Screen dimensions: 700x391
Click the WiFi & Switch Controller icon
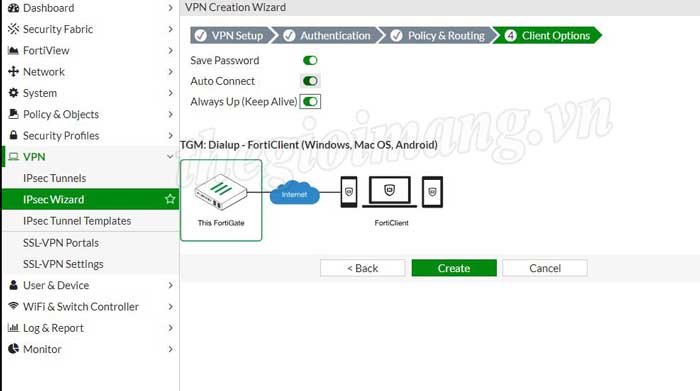tap(13, 306)
